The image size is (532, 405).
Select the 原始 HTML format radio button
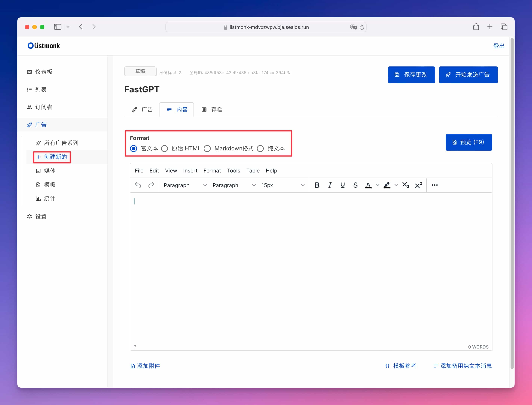click(x=165, y=148)
